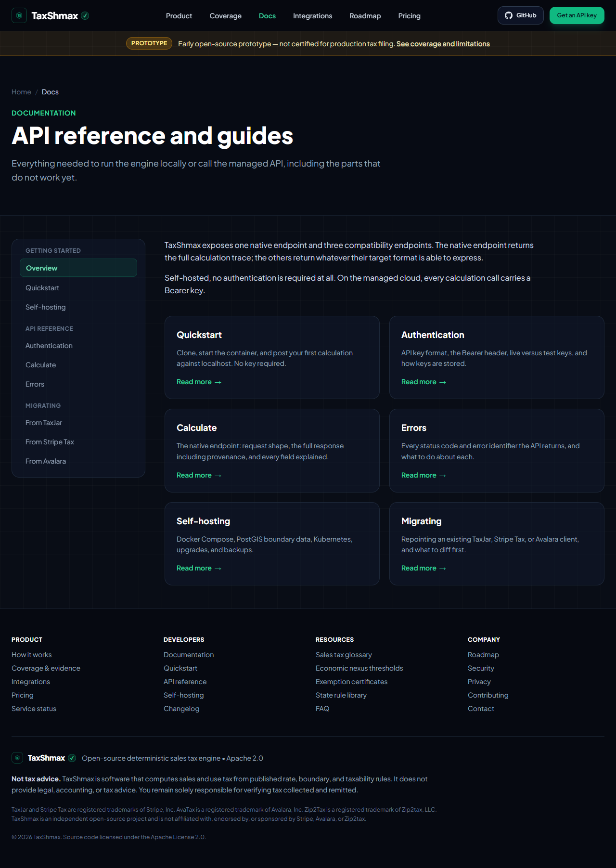616x868 pixels.
Task: Open Sales tax glossary footer link
Action: [x=344, y=655]
